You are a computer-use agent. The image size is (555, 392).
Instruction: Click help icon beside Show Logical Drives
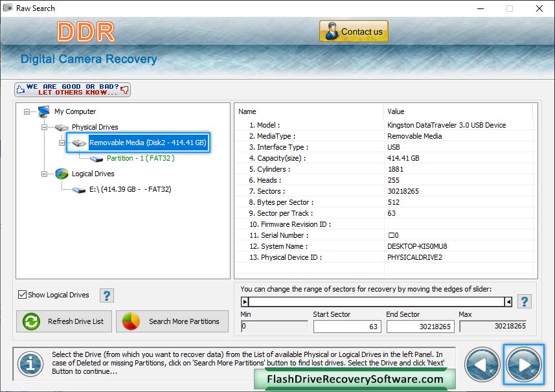click(107, 295)
